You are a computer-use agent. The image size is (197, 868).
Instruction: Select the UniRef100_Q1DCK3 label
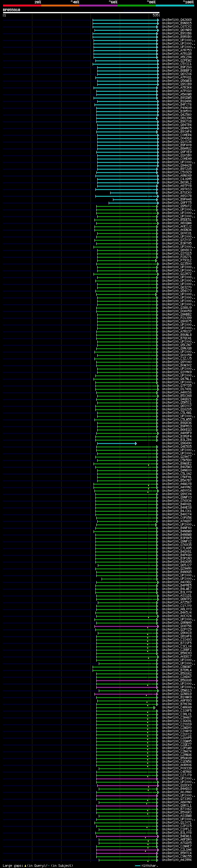(x=176, y=786)
